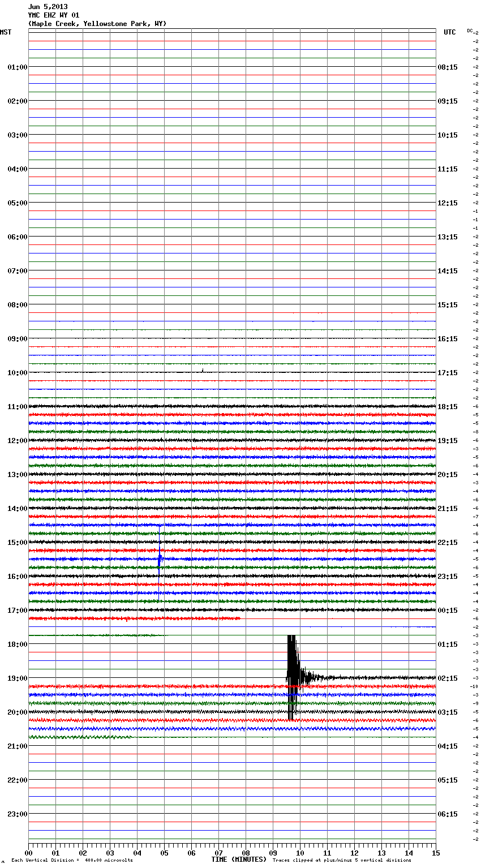Click the 05:00 MST row label
Screen dimensions: 481x868
point(17,203)
